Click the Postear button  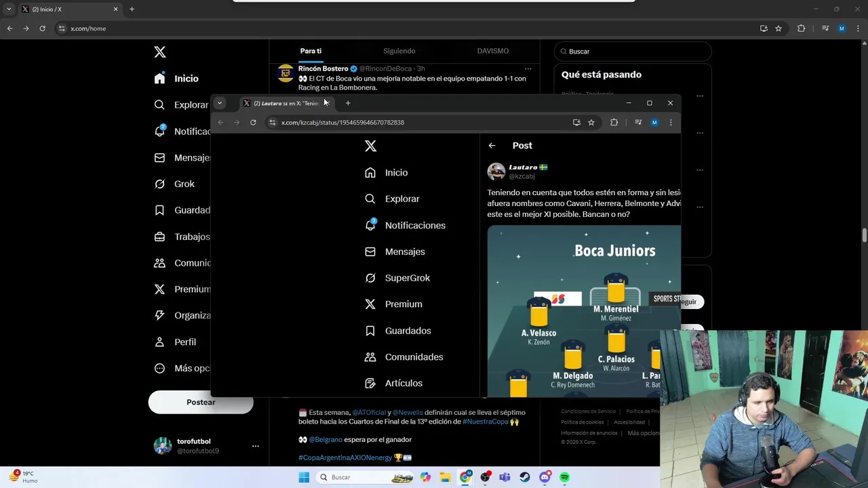(201, 402)
